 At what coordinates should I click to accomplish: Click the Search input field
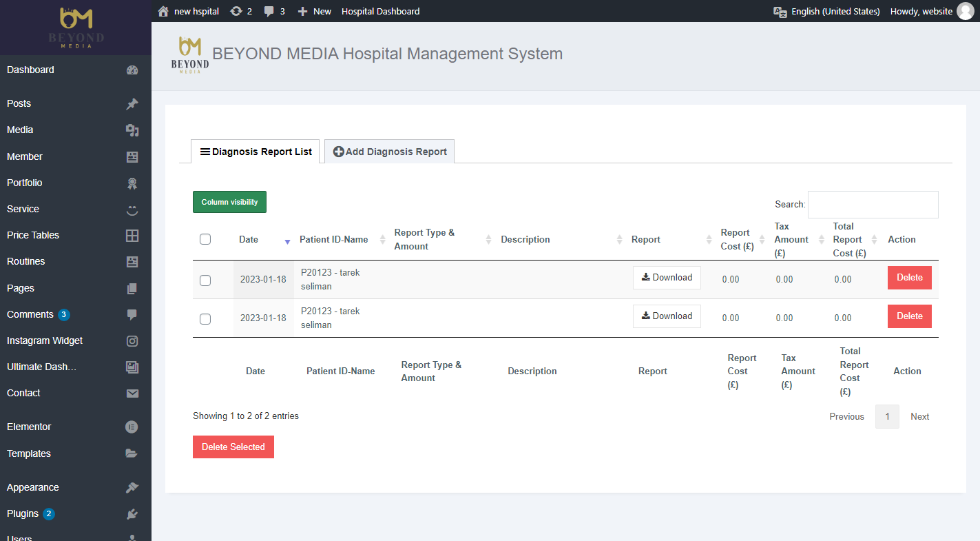873,205
